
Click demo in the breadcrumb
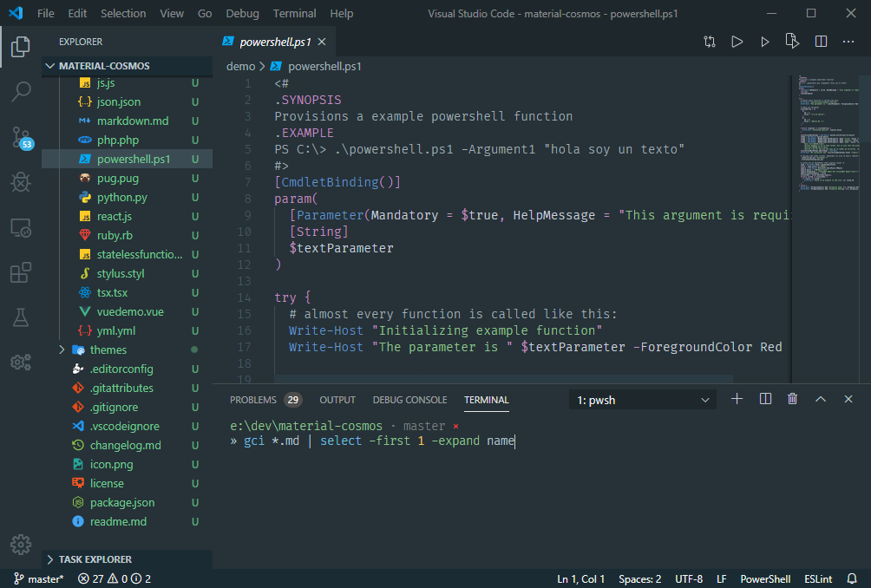pos(240,66)
